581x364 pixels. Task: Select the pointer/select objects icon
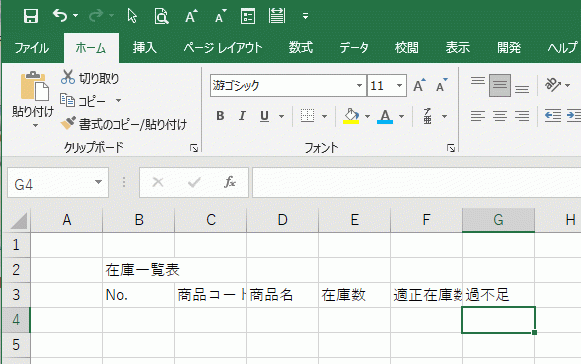pos(132,16)
